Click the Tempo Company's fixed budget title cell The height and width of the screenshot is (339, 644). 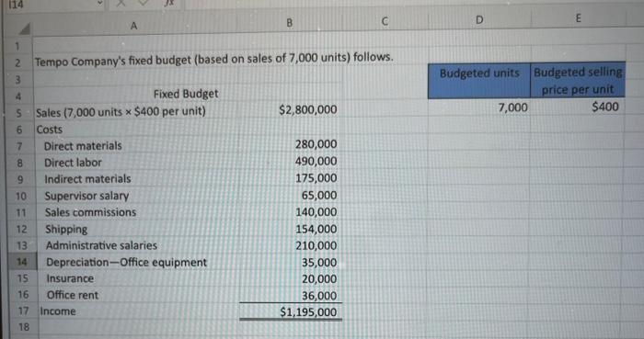click(213, 60)
